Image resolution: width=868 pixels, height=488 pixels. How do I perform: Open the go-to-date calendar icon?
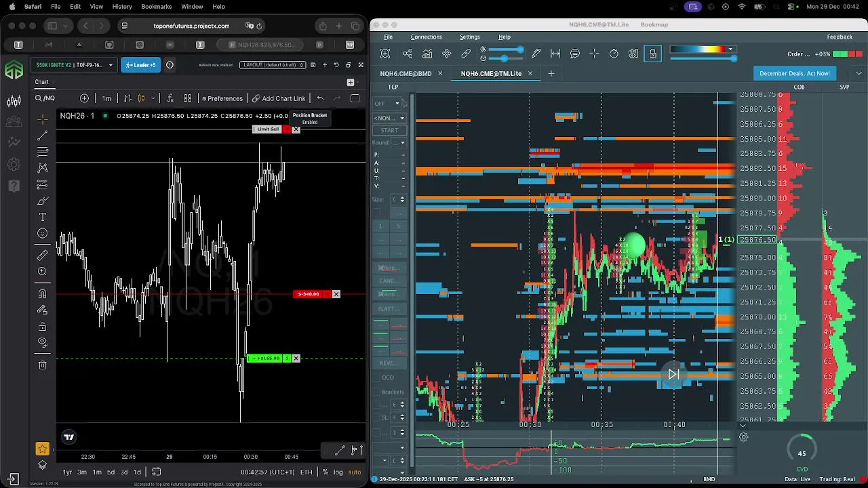click(156, 472)
